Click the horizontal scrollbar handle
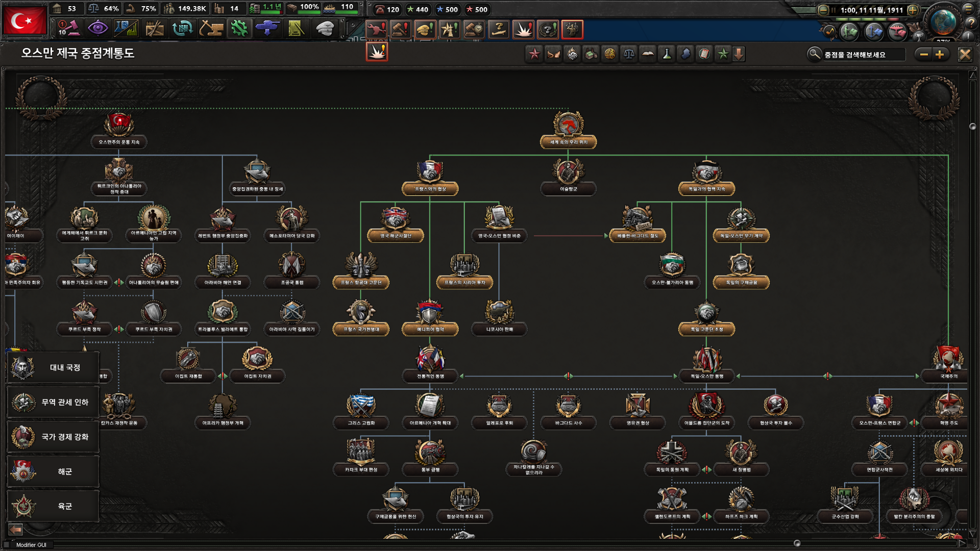This screenshot has width=980, height=551. (x=797, y=543)
